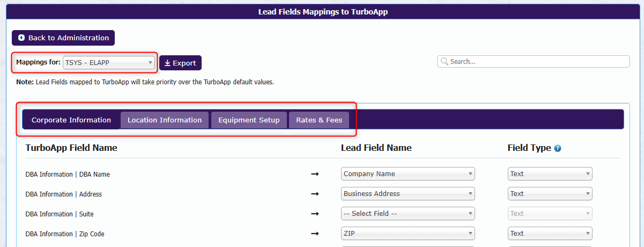Switch to the Location Information tab
Screen dimensions: 644x247
pos(165,120)
